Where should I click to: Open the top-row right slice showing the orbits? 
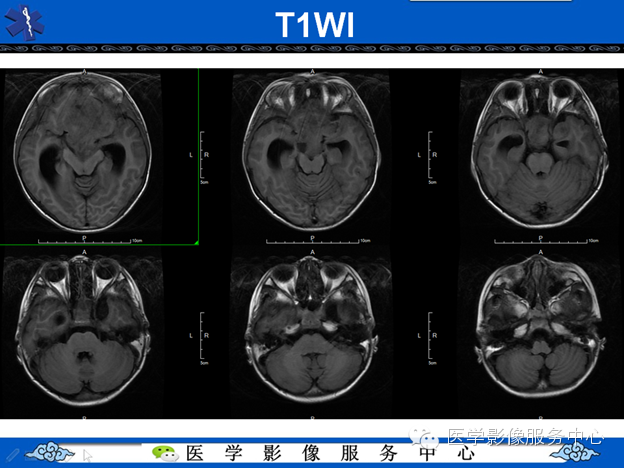540,150
